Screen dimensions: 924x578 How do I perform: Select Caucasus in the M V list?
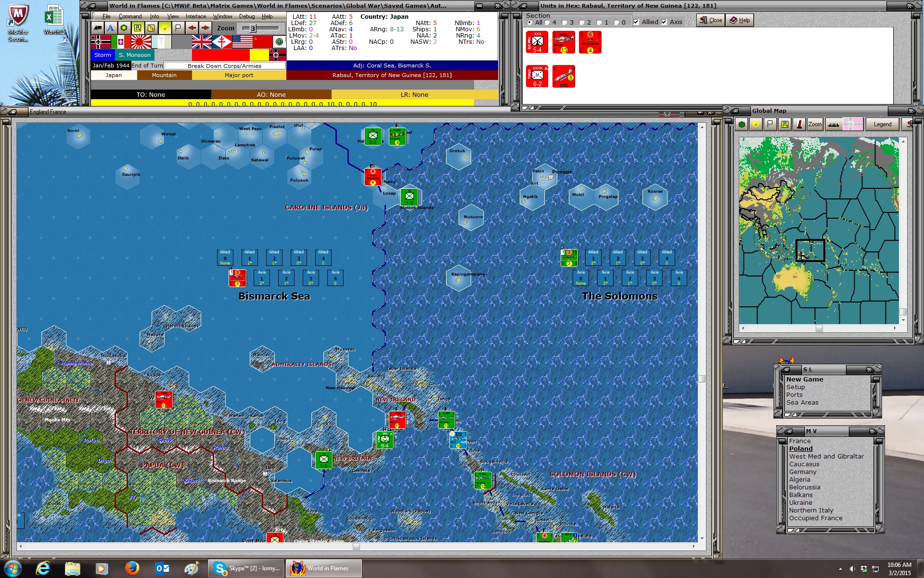tap(804, 464)
